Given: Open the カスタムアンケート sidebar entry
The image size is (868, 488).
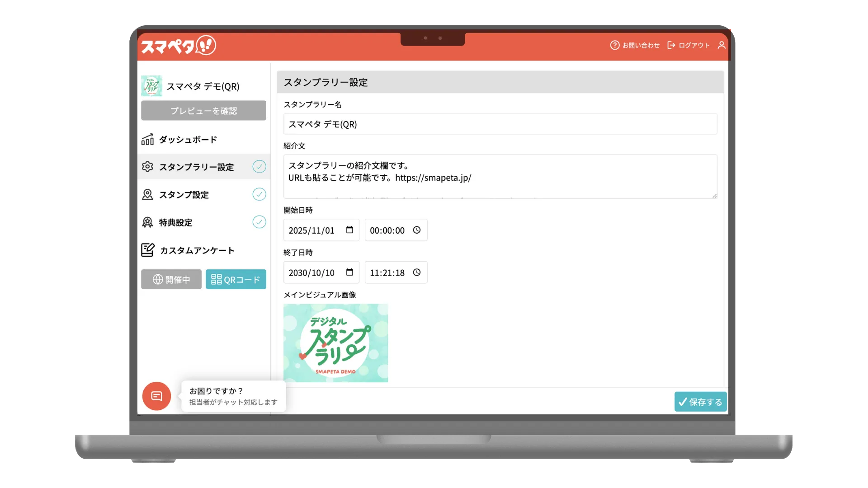Looking at the screenshot, I should coord(197,250).
